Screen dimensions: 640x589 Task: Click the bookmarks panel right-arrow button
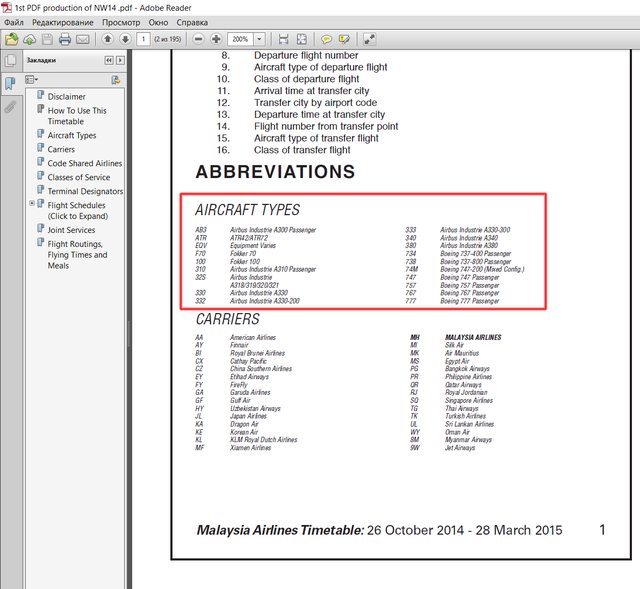pos(120,60)
